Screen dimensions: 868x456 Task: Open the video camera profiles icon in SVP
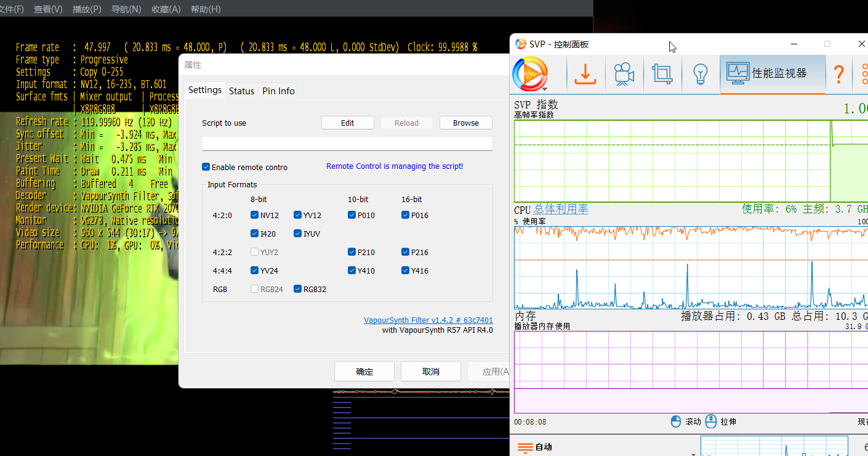pyautogui.click(x=624, y=75)
